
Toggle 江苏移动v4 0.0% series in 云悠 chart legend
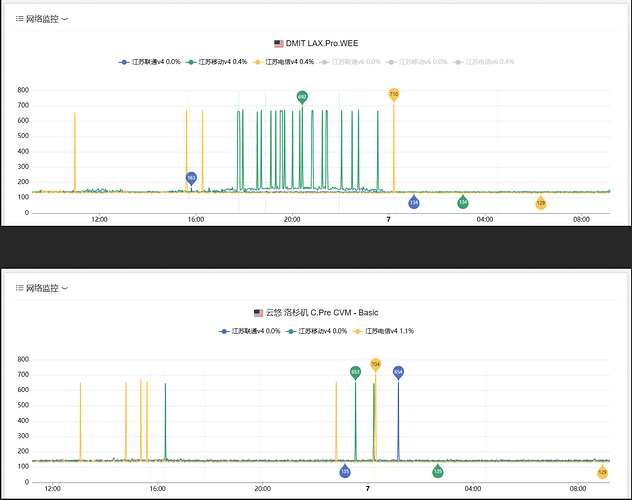tap(316, 331)
